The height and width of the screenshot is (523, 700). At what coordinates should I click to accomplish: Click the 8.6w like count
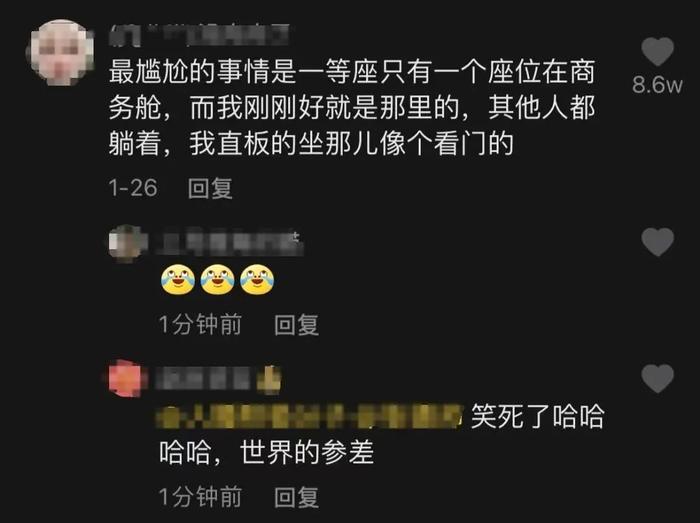point(658,84)
